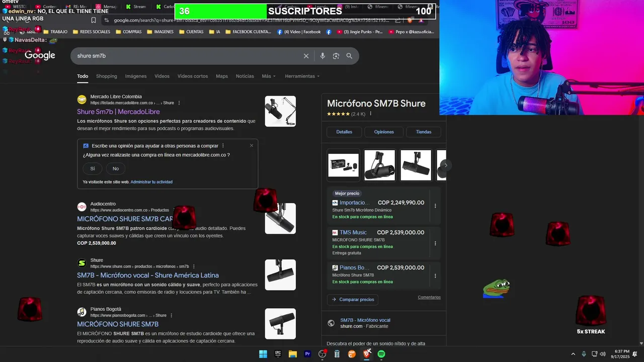Open the trash-can app in the taskbar

(337, 354)
